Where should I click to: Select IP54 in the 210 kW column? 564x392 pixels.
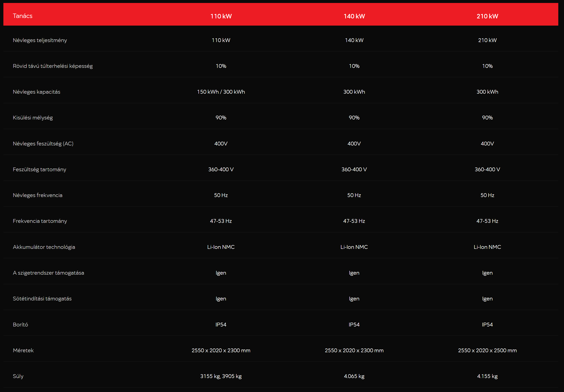487,325
